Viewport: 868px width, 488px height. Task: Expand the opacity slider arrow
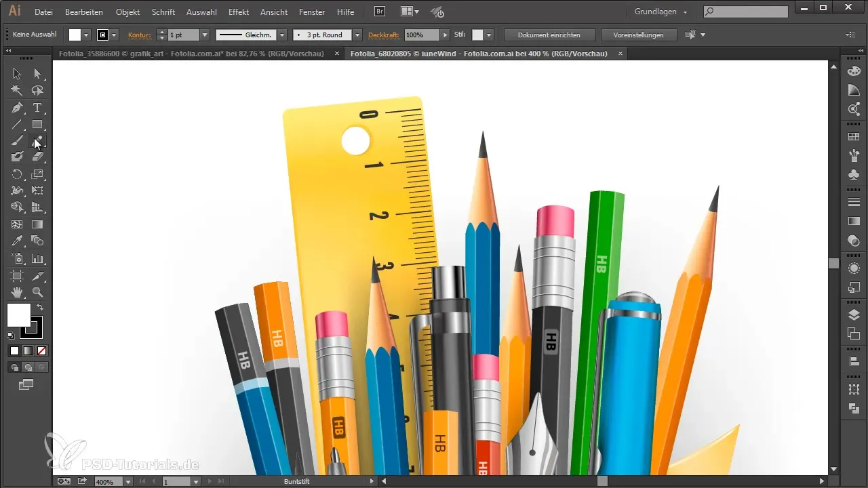445,35
